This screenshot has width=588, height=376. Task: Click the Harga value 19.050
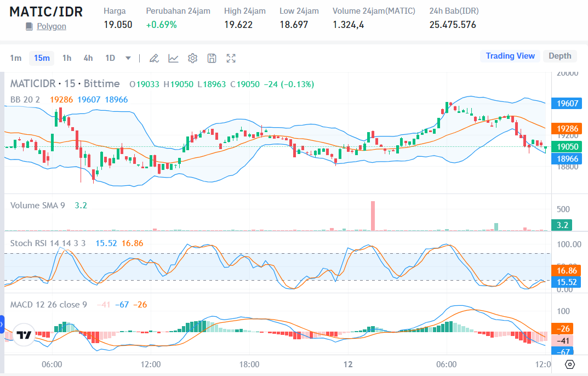point(118,25)
